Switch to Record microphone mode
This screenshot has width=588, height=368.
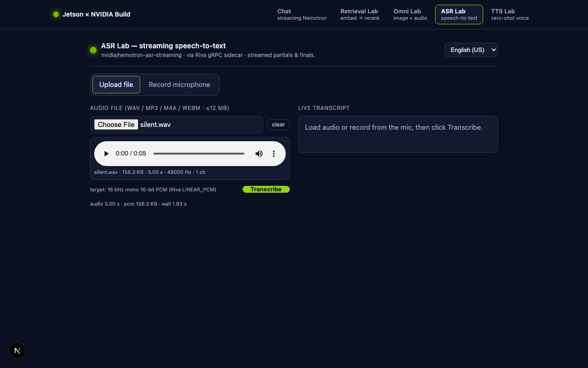pyautogui.click(x=179, y=85)
